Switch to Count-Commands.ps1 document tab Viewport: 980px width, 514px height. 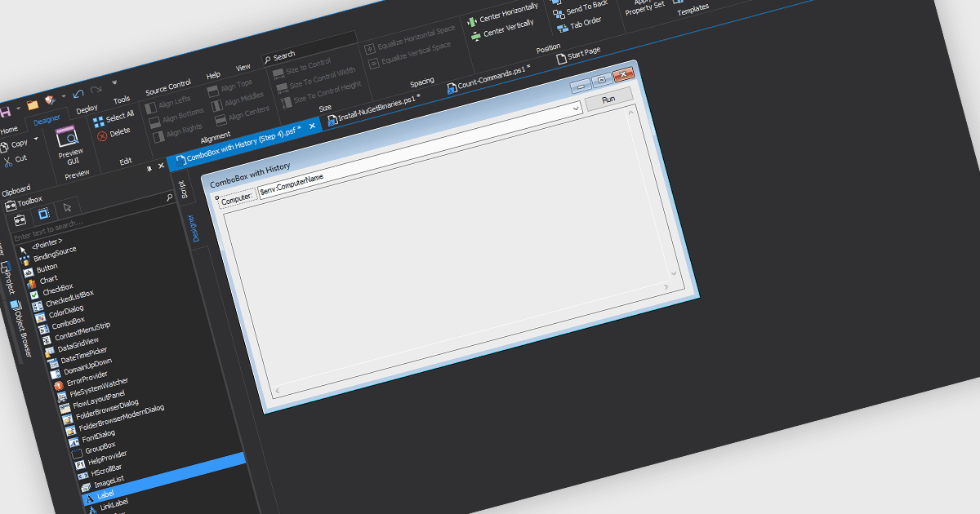click(488, 79)
